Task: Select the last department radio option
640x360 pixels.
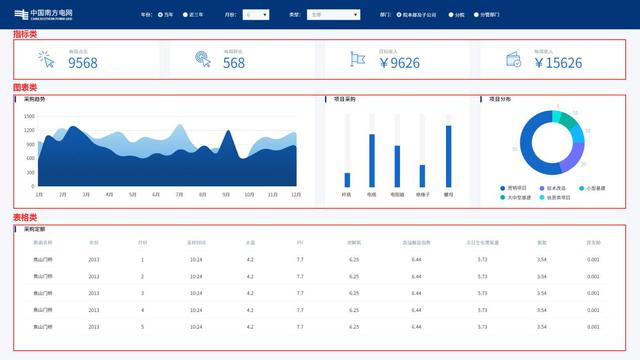Action: pos(476,15)
